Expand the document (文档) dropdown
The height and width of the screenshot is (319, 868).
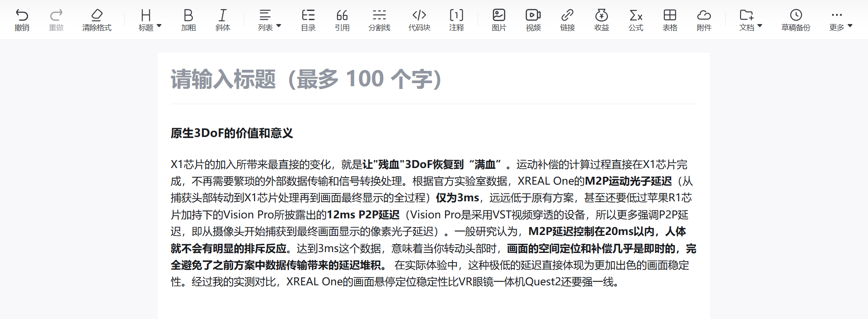coord(751,20)
